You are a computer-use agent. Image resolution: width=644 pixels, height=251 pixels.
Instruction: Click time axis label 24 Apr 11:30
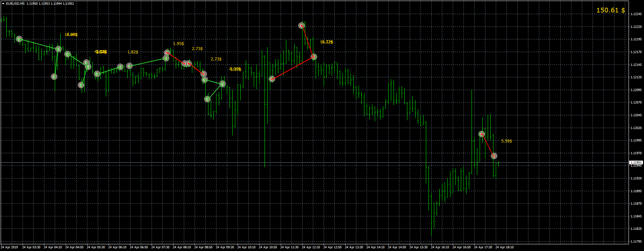[x=289, y=247]
